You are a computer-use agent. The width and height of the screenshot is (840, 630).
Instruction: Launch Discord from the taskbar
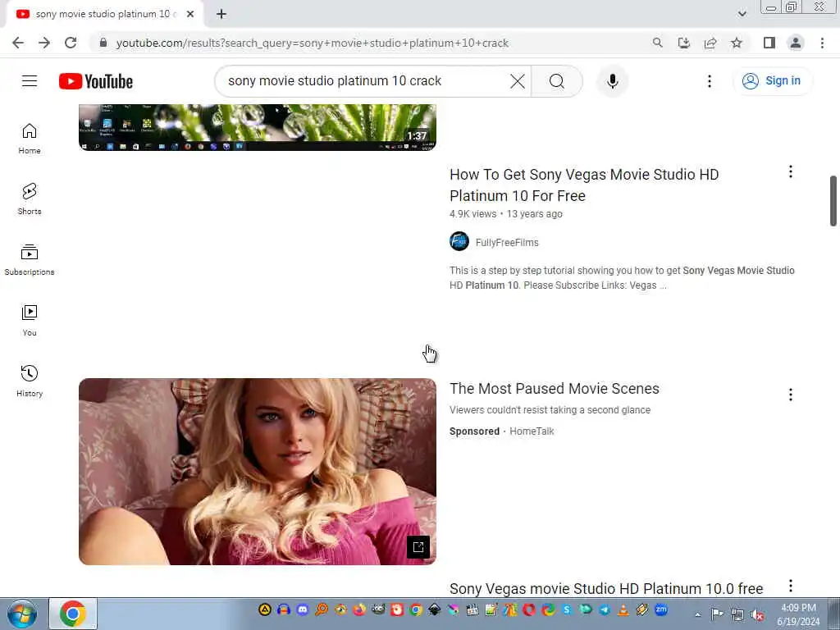pyautogui.click(x=302, y=609)
